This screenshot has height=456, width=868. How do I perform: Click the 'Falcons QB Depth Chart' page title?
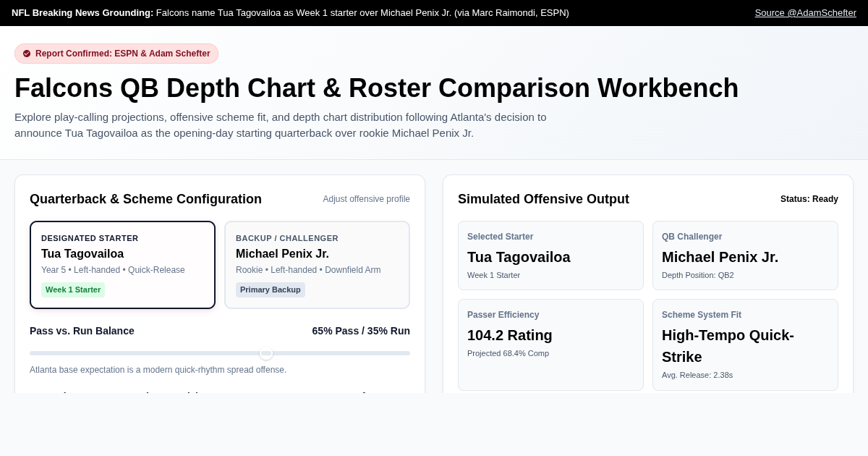coord(376,88)
